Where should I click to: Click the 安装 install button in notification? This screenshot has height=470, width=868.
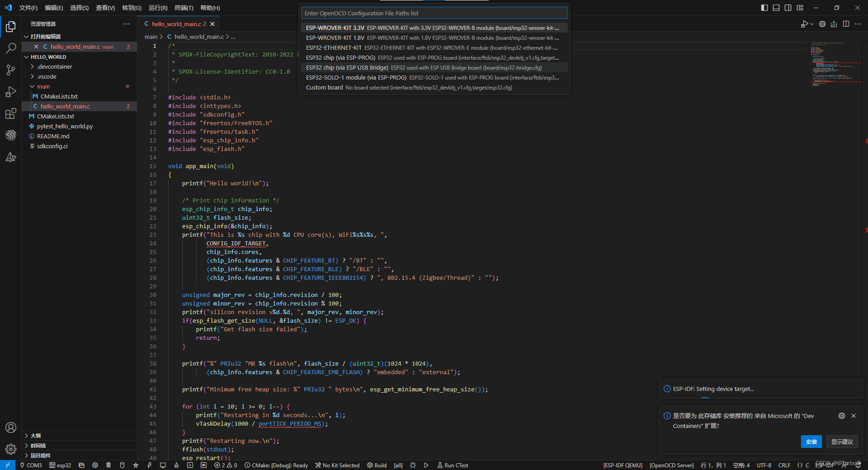pyautogui.click(x=811, y=442)
